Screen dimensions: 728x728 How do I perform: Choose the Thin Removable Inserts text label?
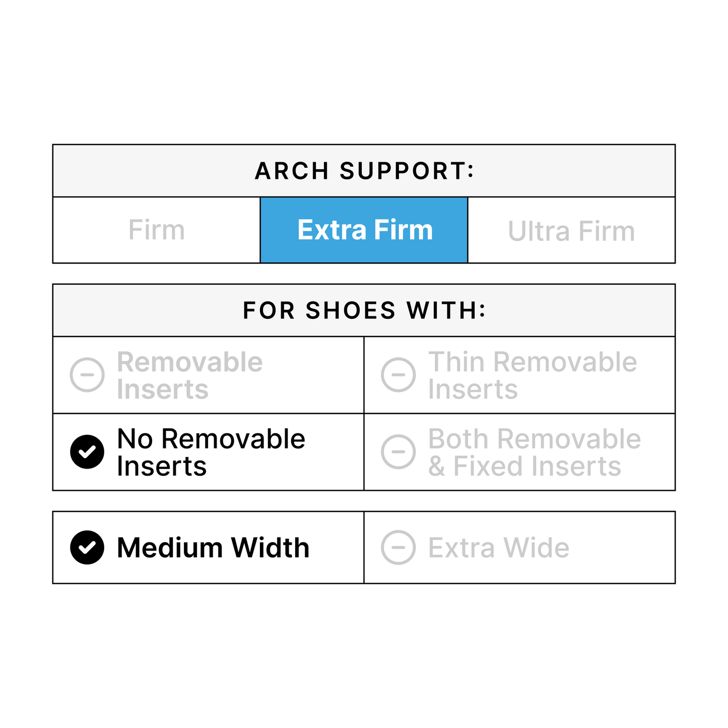tap(532, 375)
